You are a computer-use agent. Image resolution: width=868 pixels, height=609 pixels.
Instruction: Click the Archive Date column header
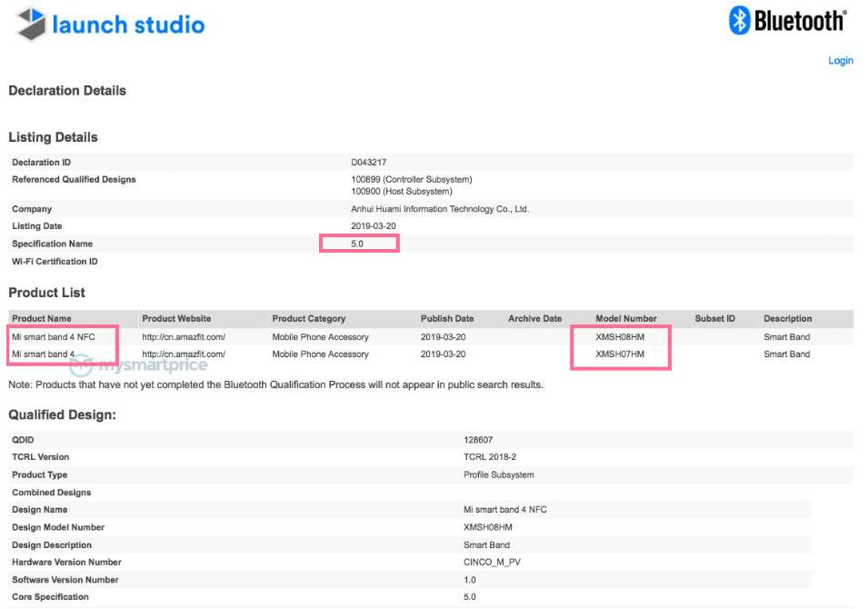pyautogui.click(x=534, y=319)
